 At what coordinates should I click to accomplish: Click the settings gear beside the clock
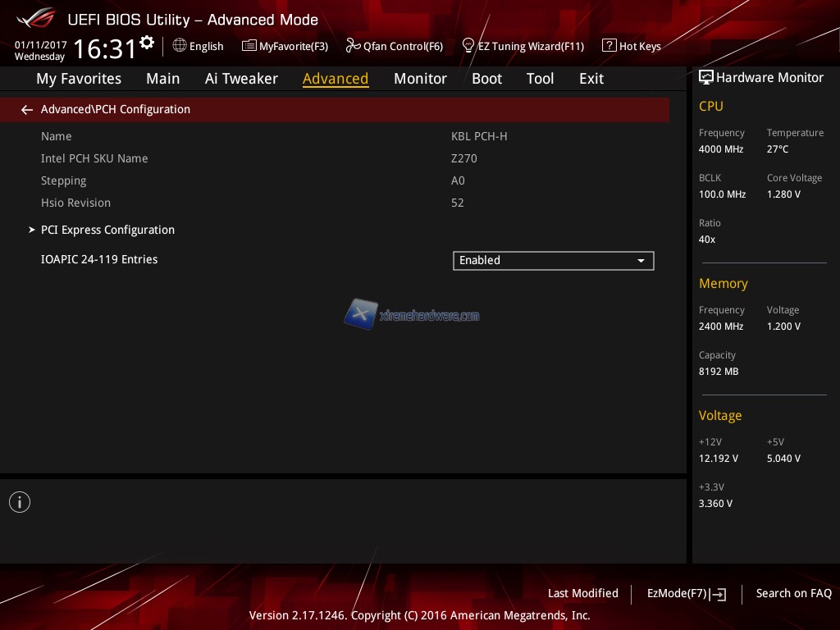(x=147, y=42)
